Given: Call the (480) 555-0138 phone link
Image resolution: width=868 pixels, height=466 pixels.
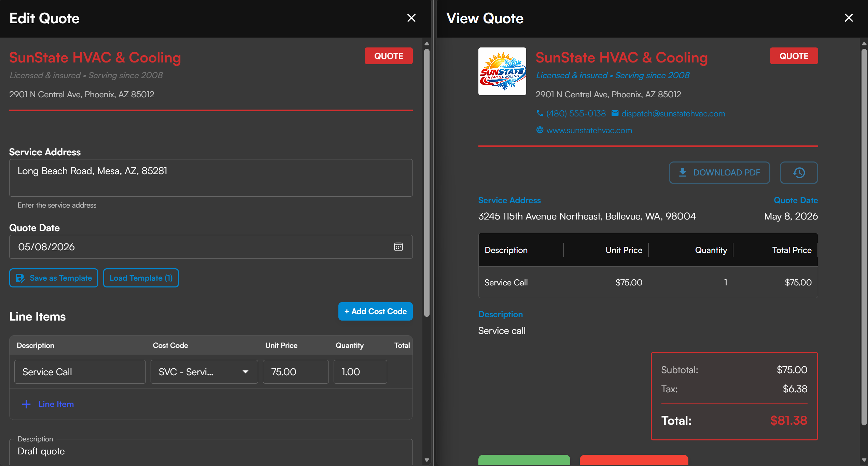Looking at the screenshot, I should [x=576, y=113].
